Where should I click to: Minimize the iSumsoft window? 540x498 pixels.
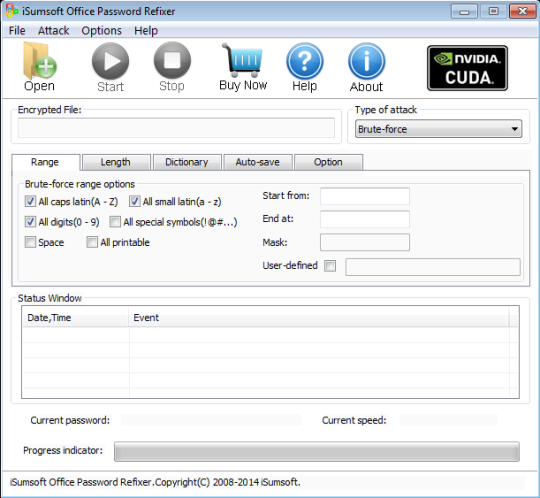[464, 12]
